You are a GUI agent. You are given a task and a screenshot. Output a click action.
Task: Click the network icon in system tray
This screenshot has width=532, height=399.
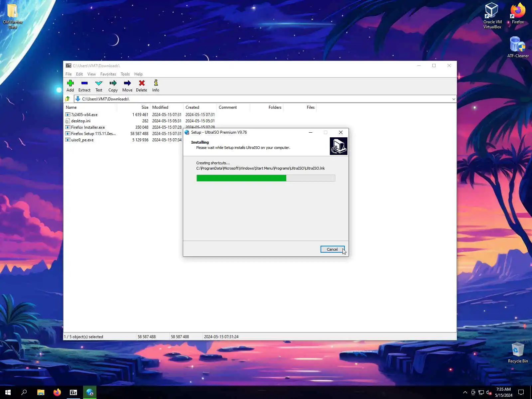pos(481,392)
